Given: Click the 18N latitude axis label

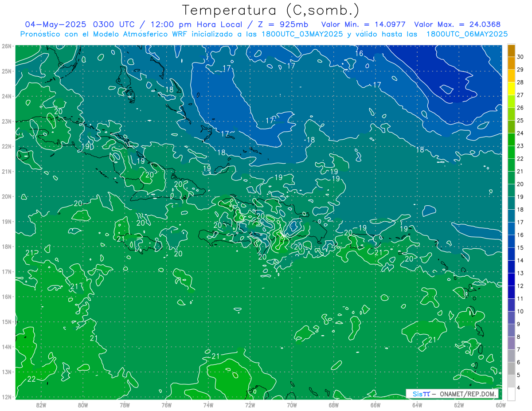Looking at the screenshot, I should (6, 247).
